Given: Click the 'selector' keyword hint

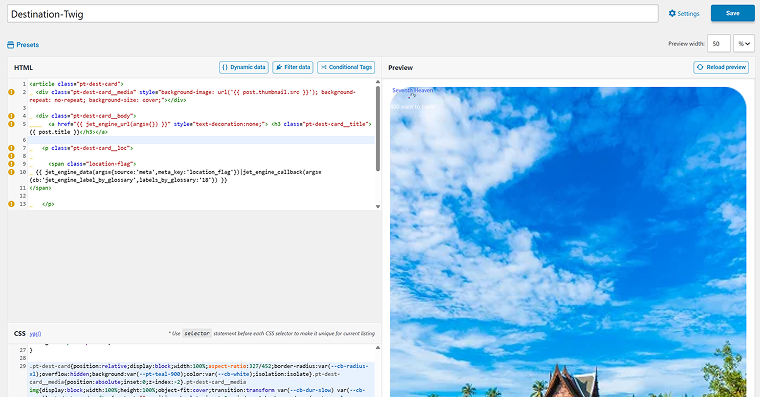Looking at the screenshot, I should pyautogui.click(x=197, y=333).
